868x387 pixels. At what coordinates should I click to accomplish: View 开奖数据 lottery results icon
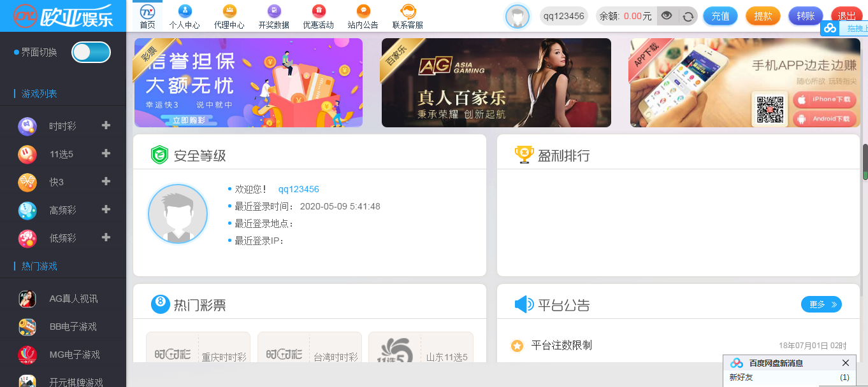273,15
